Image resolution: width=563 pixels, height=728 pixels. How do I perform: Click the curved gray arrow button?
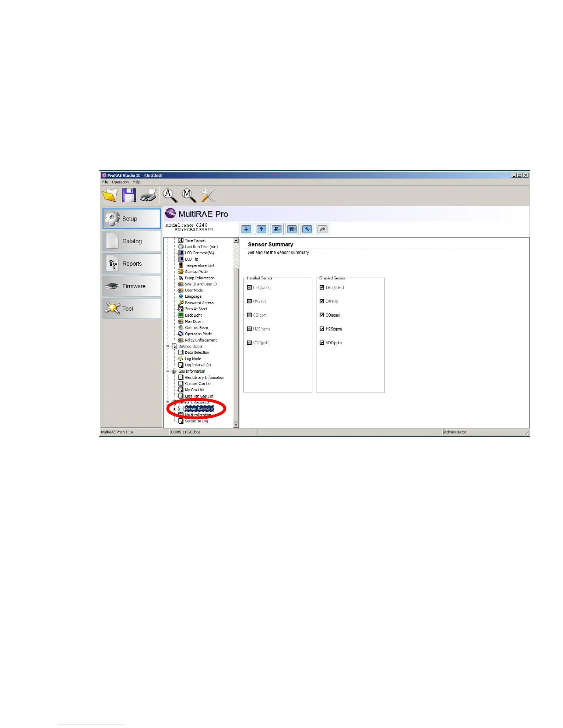[322, 229]
